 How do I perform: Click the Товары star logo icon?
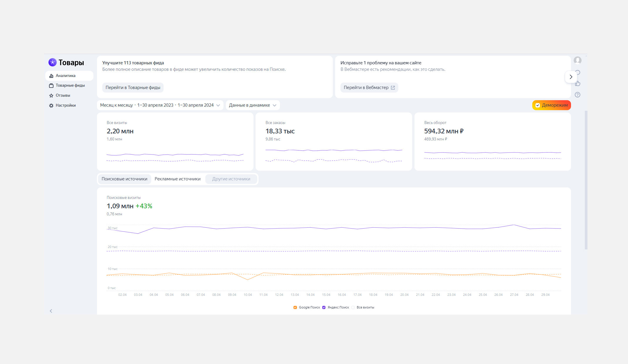tap(52, 62)
